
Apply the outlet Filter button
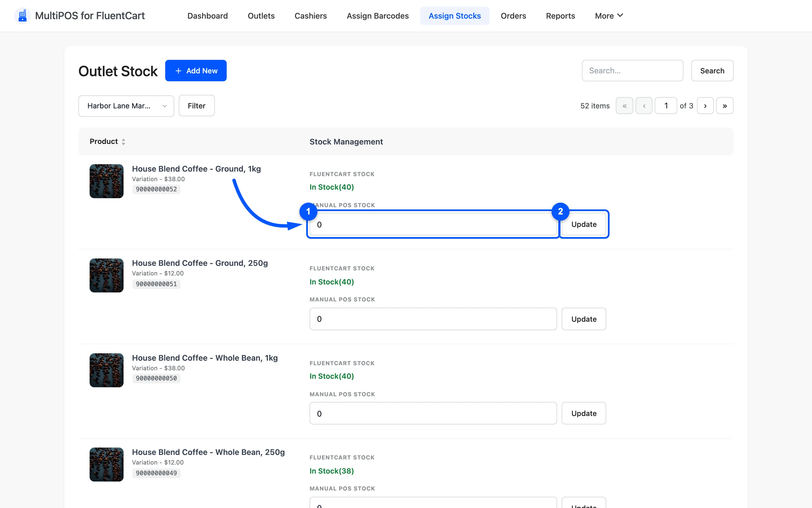(x=196, y=106)
